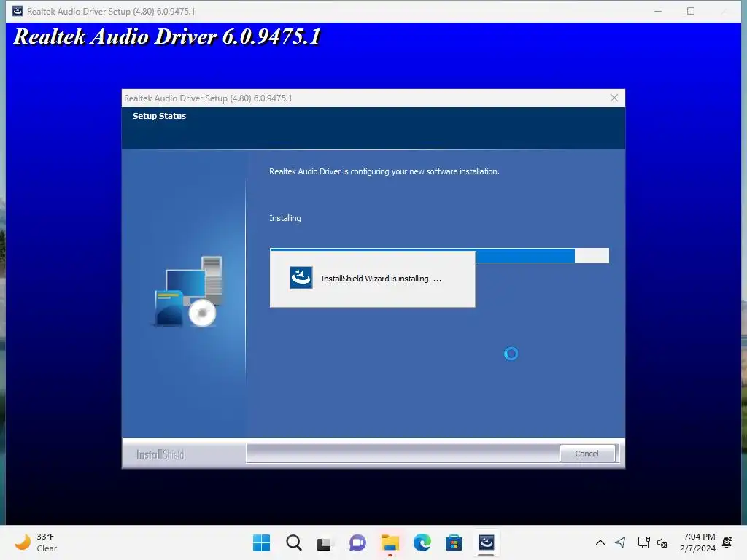Open Windows Search from taskbar
Viewport: 747px width, 560px height.
(293, 542)
